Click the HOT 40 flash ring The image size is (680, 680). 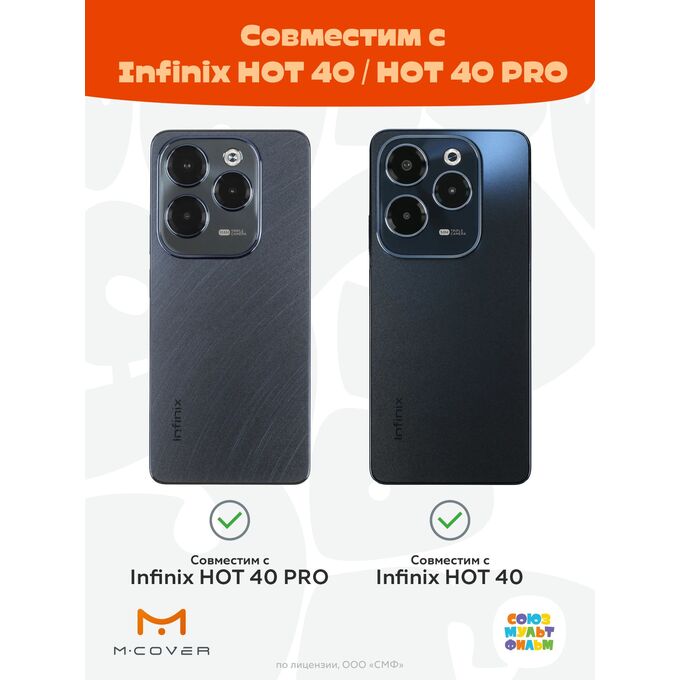(x=452, y=157)
